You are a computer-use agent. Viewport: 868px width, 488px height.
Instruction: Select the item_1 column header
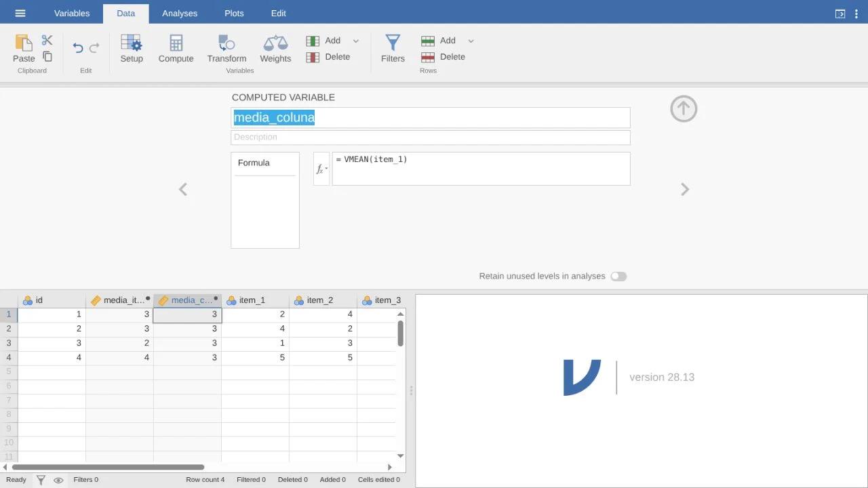tap(255, 300)
